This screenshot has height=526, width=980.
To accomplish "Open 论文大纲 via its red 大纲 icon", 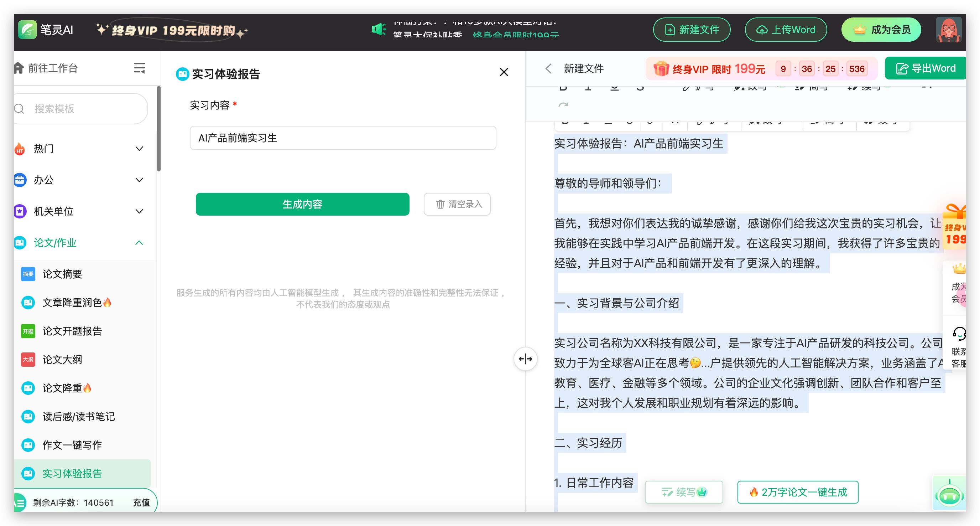I will click(28, 360).
